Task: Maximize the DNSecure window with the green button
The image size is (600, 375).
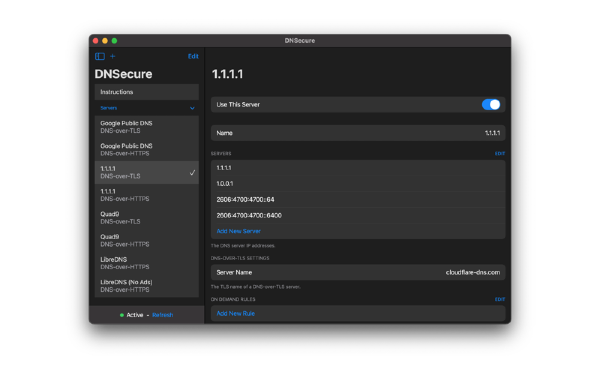Action: coord(114,41)
